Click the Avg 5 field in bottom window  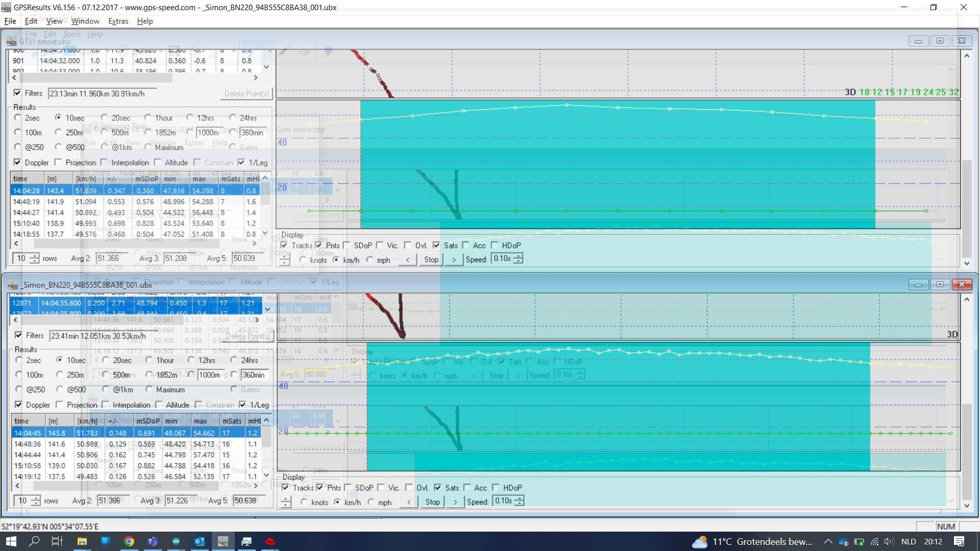coord(249,500)
